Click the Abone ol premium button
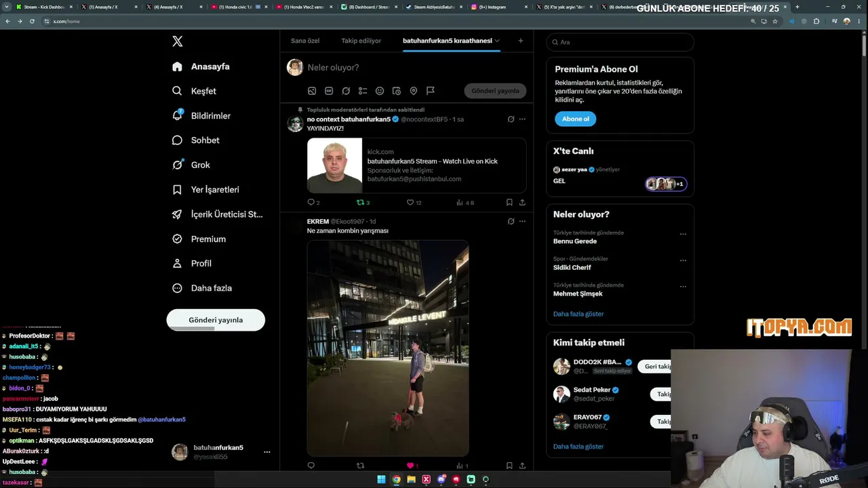This screenshot has width=868, height=488. (x=575, y=119)
